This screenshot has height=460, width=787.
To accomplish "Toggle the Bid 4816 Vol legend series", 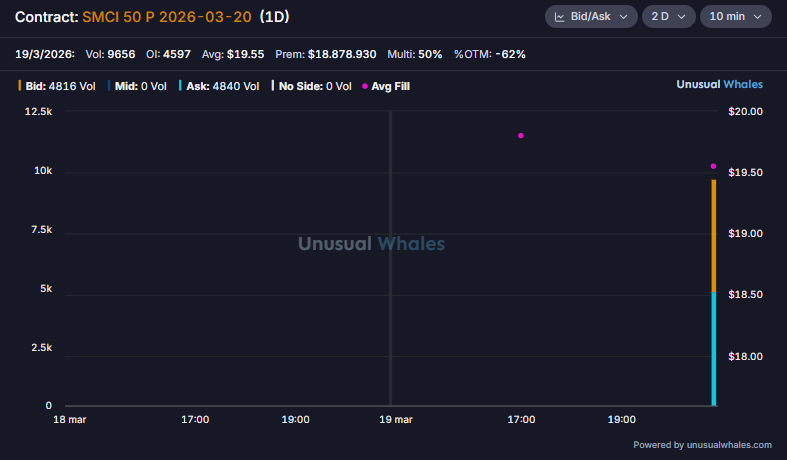I will pyautogui.click(x=57, y=86).
